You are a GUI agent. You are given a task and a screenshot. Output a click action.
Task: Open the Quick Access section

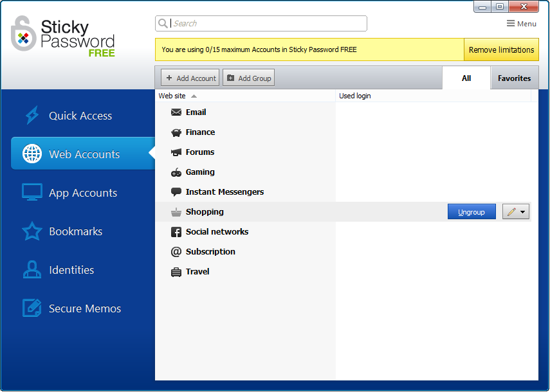click(80, 116)
